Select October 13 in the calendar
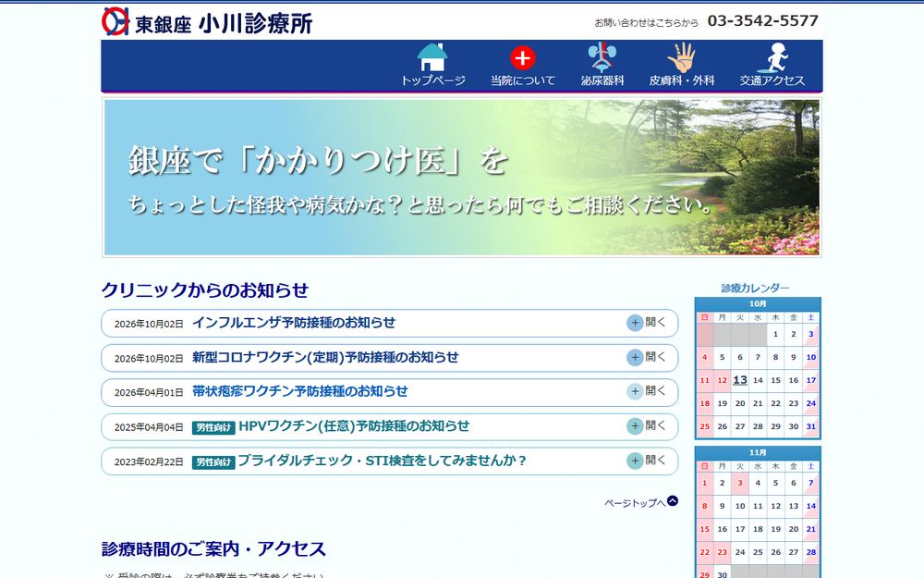This screenshot has height=578, width=924. [x=740, y=380]
